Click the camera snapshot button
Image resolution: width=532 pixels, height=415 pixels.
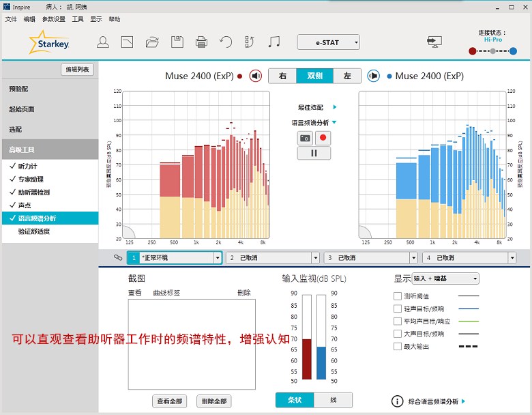pyautogui.click(x=305, y=138)
